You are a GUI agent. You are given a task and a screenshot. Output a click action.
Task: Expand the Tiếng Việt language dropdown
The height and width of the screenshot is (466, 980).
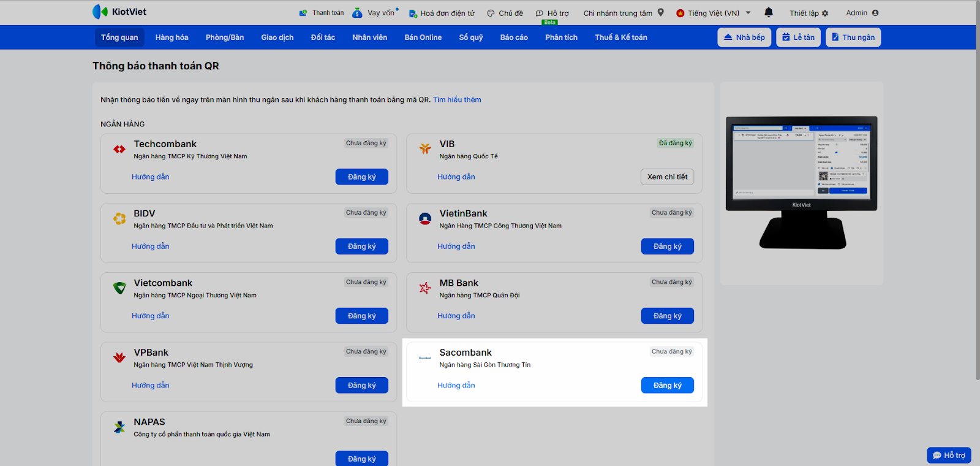(714, 13)
